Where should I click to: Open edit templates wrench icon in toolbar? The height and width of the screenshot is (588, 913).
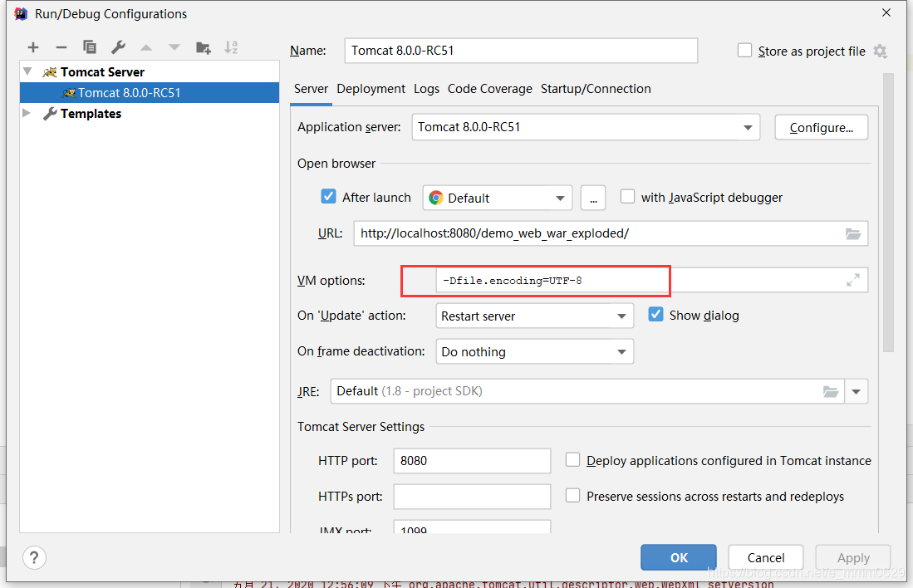tap(118, 47)
